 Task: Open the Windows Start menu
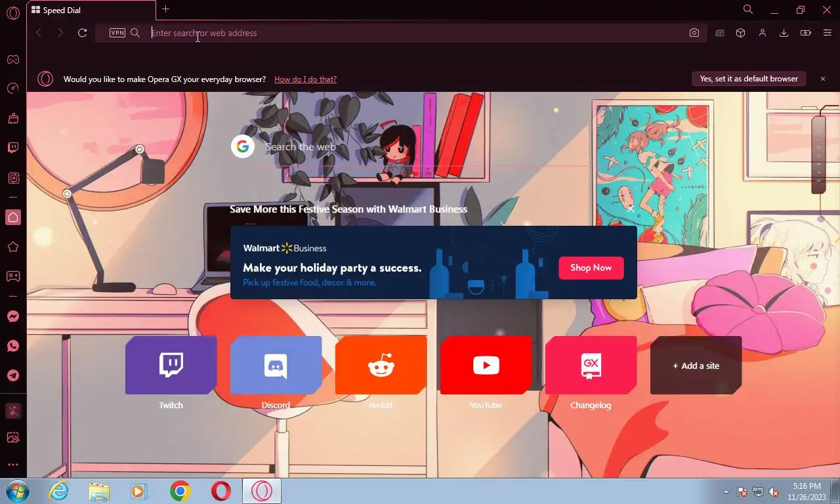[18, 491]
